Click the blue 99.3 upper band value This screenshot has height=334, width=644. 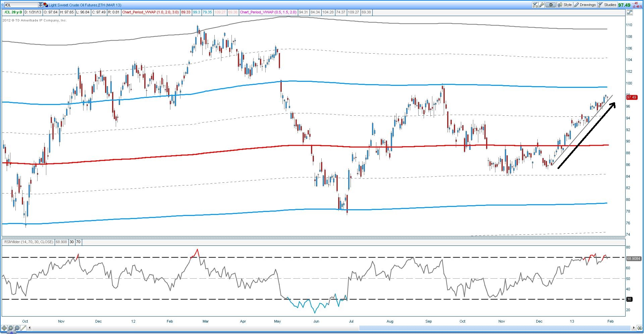pos(196,12)
